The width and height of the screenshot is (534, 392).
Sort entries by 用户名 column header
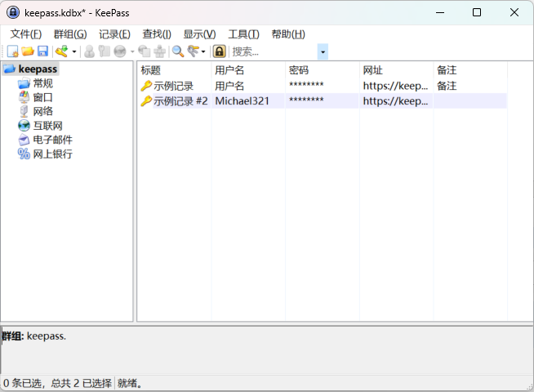(x=248, y=70)
